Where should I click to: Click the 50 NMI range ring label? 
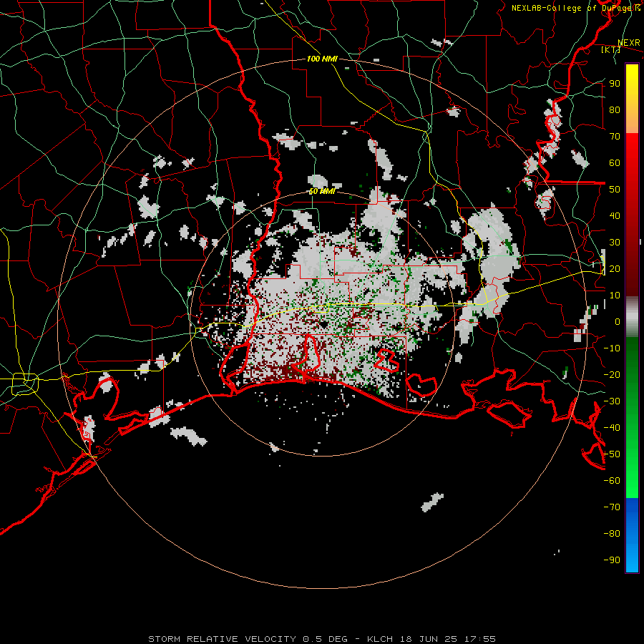tap(322, 191)
